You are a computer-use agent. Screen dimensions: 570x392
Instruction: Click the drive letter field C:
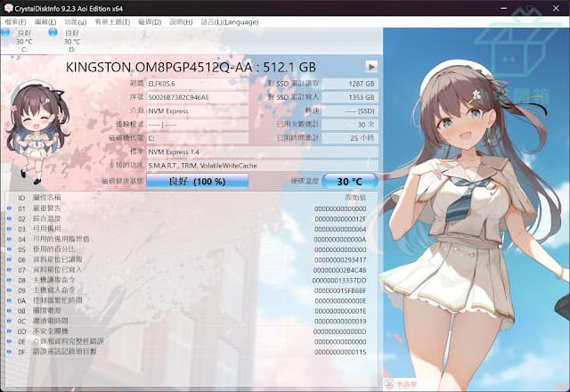click(x=198, y=138)
